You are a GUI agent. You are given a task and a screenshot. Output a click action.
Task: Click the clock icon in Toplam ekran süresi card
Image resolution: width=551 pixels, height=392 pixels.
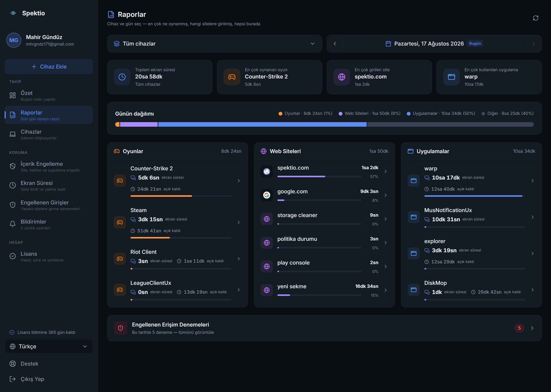[x=122, y=77]
